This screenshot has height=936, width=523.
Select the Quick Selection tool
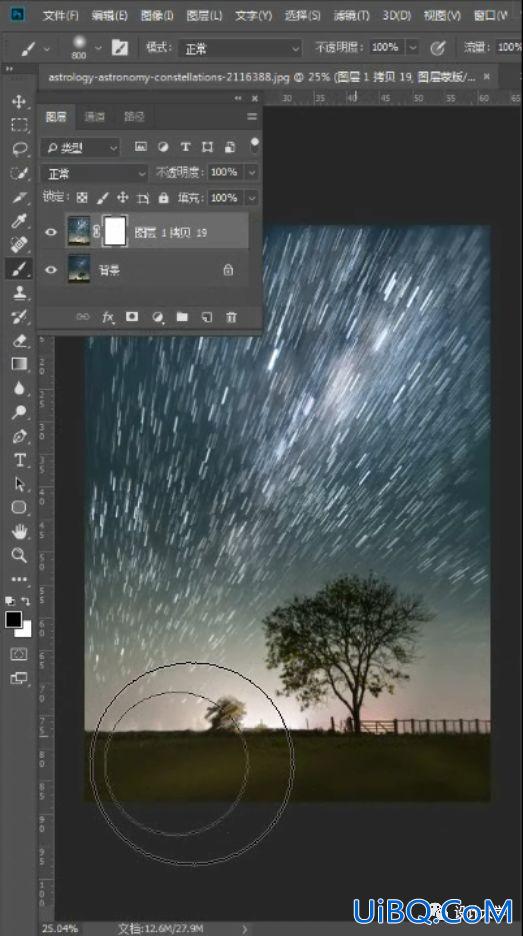[x=19, y=173]
